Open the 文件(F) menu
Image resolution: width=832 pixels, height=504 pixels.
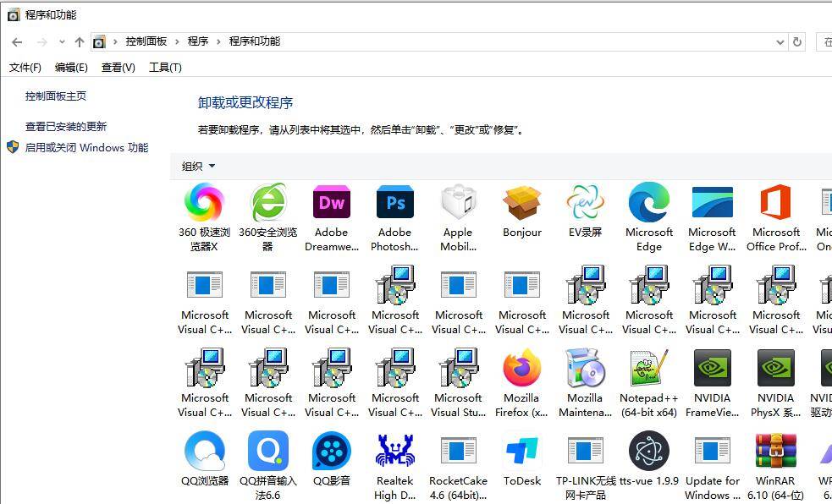(x=25, y=68)
